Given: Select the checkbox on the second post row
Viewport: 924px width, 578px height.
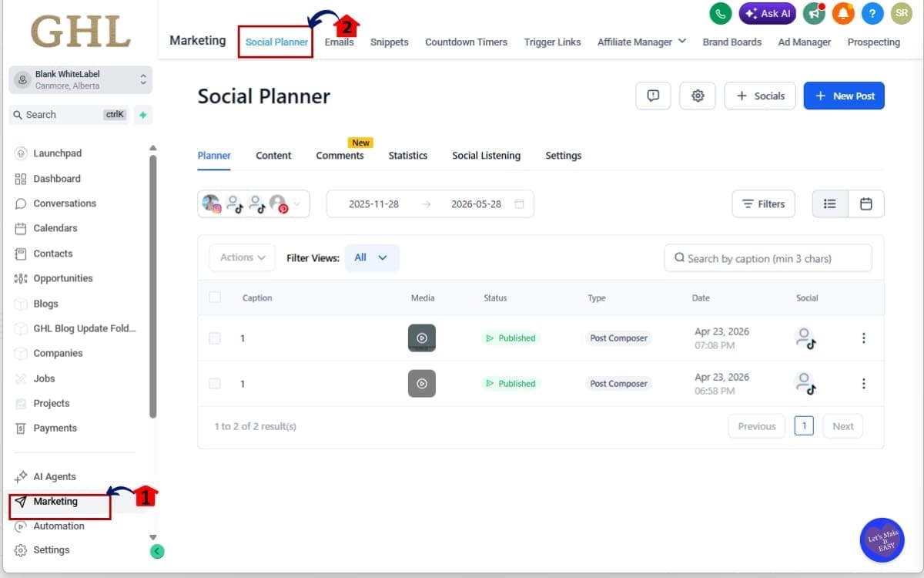Looking at the screenshot, I should [215, 383].
